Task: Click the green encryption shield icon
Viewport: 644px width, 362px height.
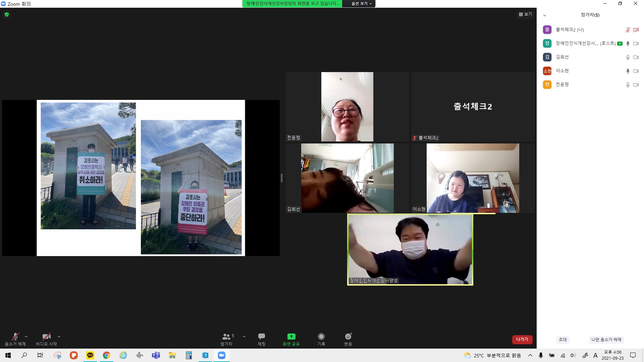Action: pyautogui.click(x=7, y=14)
